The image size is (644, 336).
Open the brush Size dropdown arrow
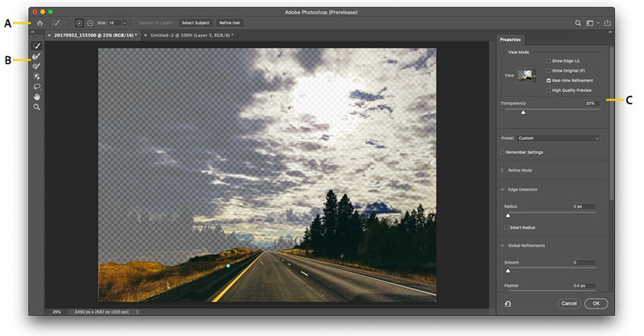tap(125, 23)
